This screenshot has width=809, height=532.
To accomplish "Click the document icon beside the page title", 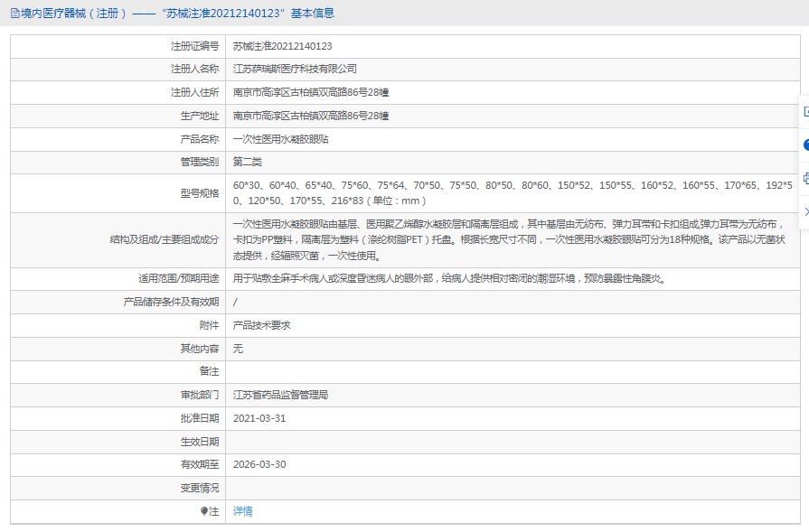I will [14, 13].
